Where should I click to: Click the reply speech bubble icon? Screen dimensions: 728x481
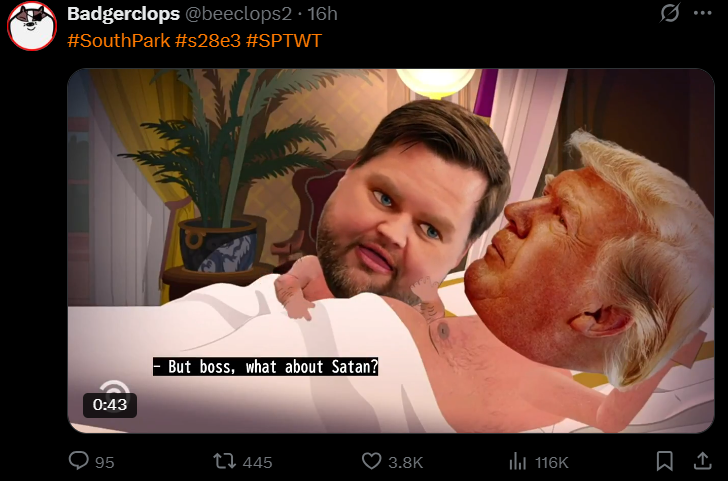coord(78,461)
